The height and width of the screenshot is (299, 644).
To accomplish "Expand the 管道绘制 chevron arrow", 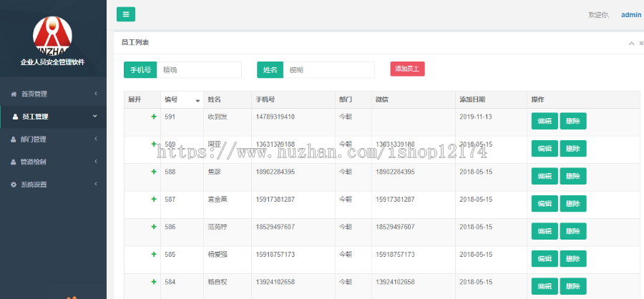I will (95, 162).
